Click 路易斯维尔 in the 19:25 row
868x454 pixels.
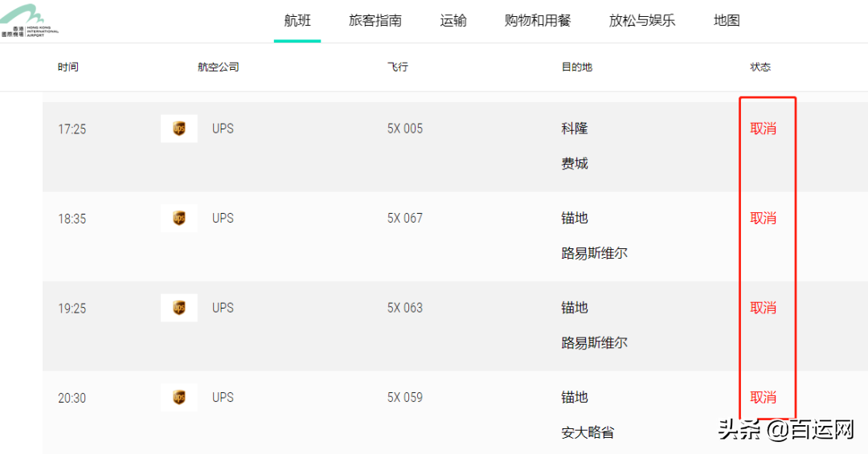pos(594,343)
